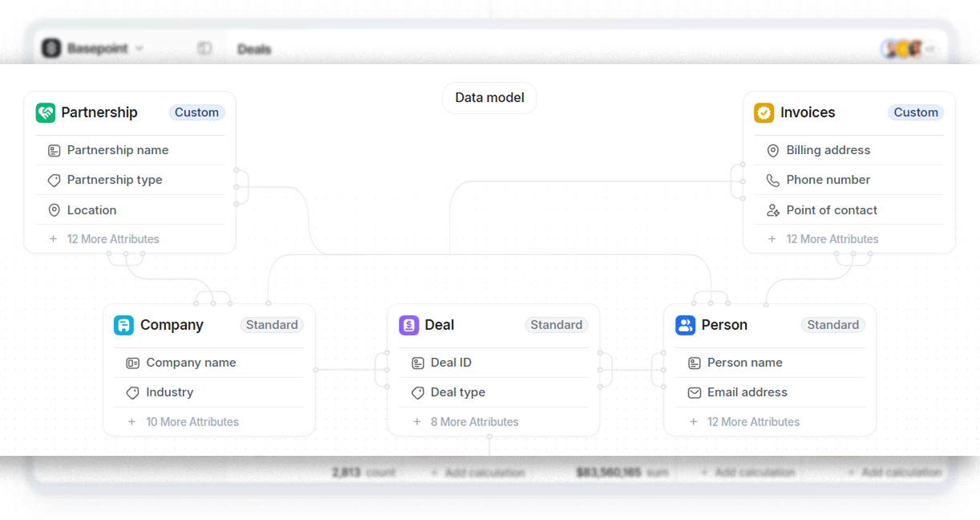This screenshot has width=980, height=520.
Task: Toggle the sidebar panel icon near Deals
Action: click(x=205, y=49)
